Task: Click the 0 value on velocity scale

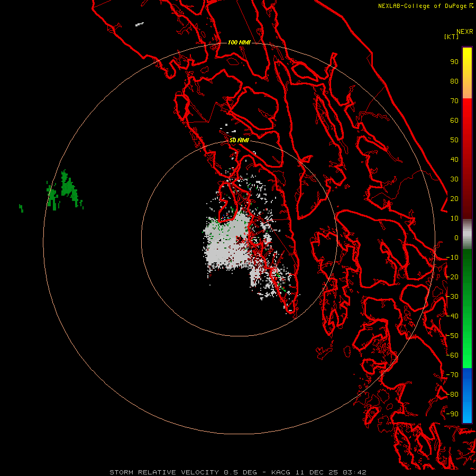Action: [456, 237]
